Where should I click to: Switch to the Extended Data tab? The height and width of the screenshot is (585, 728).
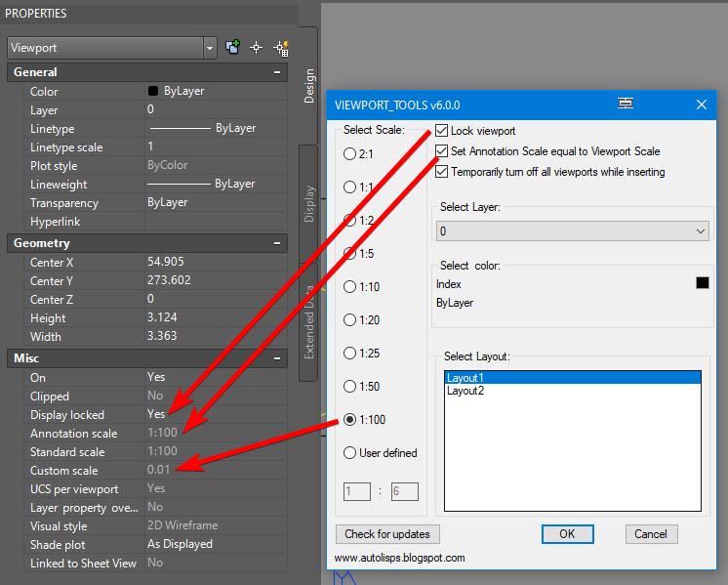(x=308, y=322)
